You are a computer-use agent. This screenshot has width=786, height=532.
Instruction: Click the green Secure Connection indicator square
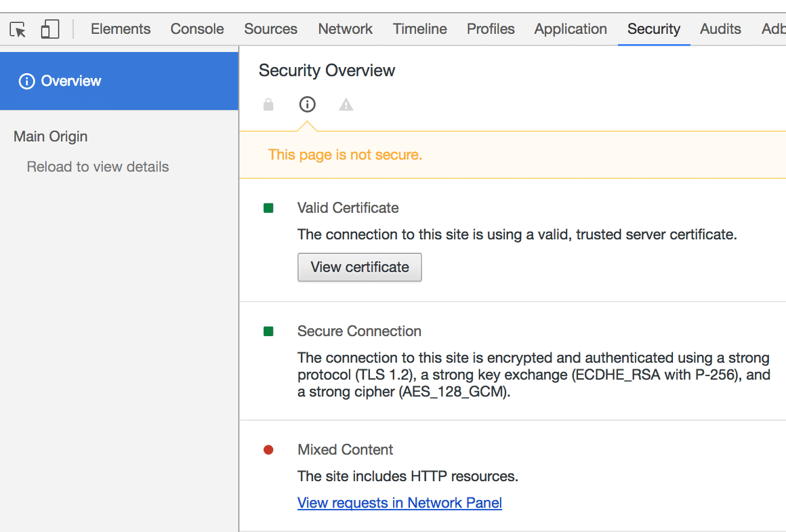click(268, 331)
